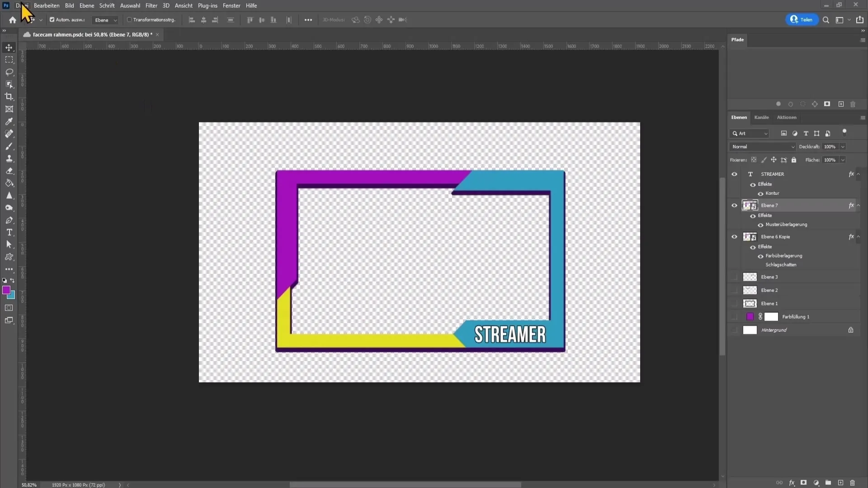
Task: Open the Ebene auto-select dropdown
Action: [x=105, y=20]
